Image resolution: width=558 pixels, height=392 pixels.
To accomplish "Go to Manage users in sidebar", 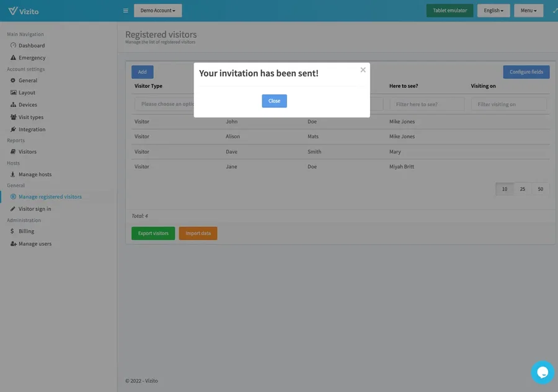I will [35, 244].
